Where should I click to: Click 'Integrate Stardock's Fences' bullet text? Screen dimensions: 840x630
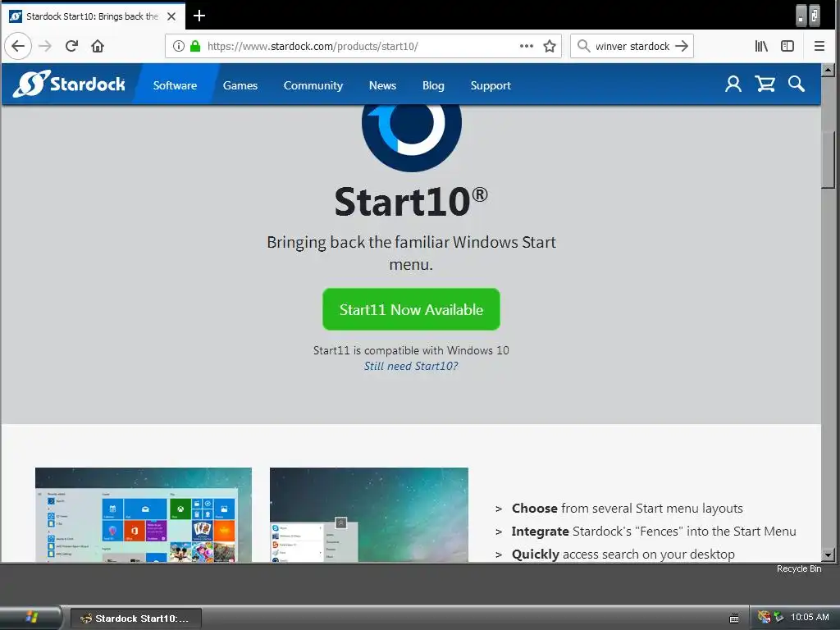pos(654,531)
